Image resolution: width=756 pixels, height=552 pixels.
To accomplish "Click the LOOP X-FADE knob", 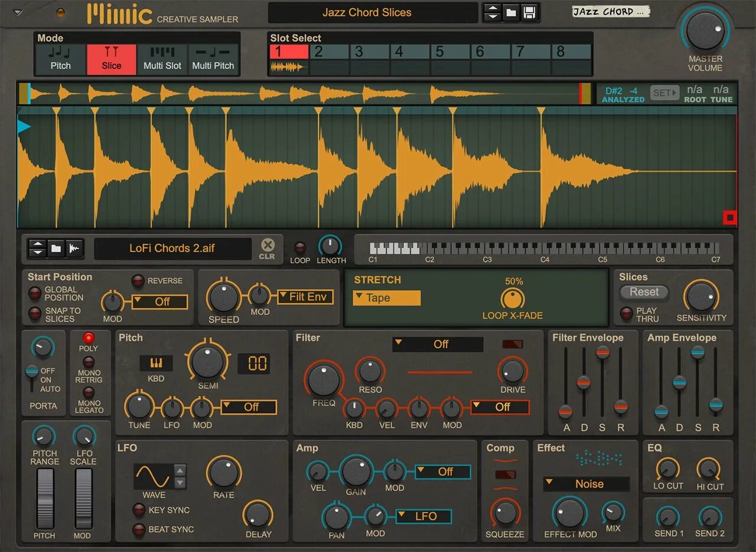I will [513, 298].
